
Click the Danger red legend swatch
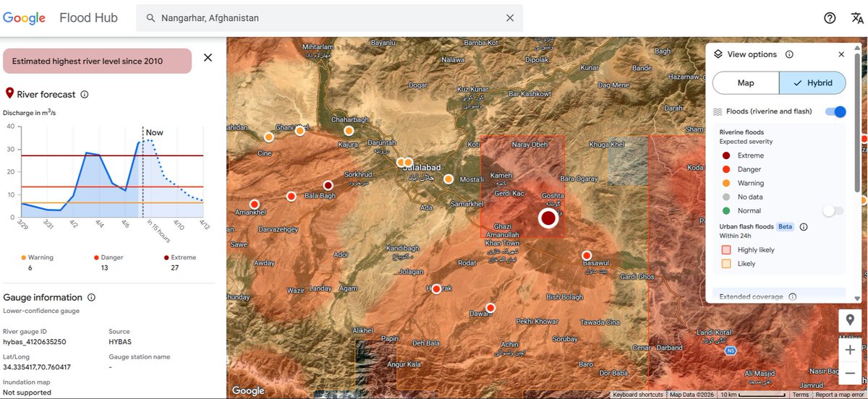tap(726, 169)
